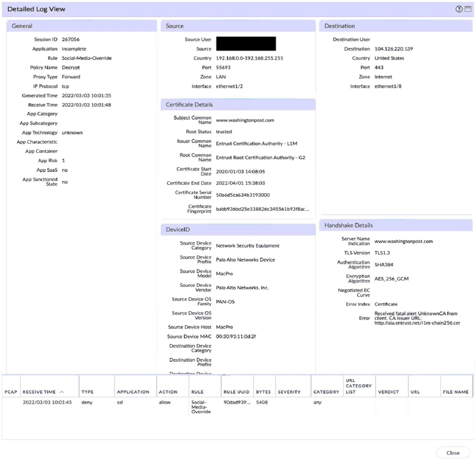Click Palo Alto Networks Device profile value
This screenshot has height=463, width=476.
[x=245, y=260]
